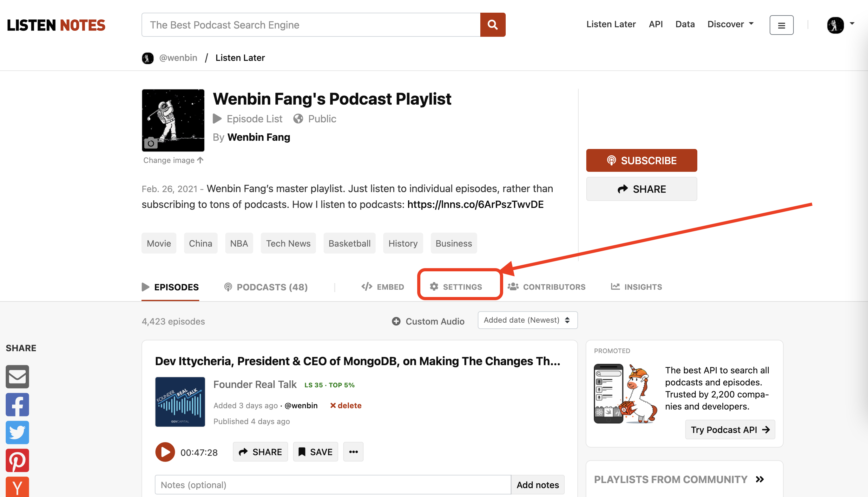Click Add notes button

(538, 485)
